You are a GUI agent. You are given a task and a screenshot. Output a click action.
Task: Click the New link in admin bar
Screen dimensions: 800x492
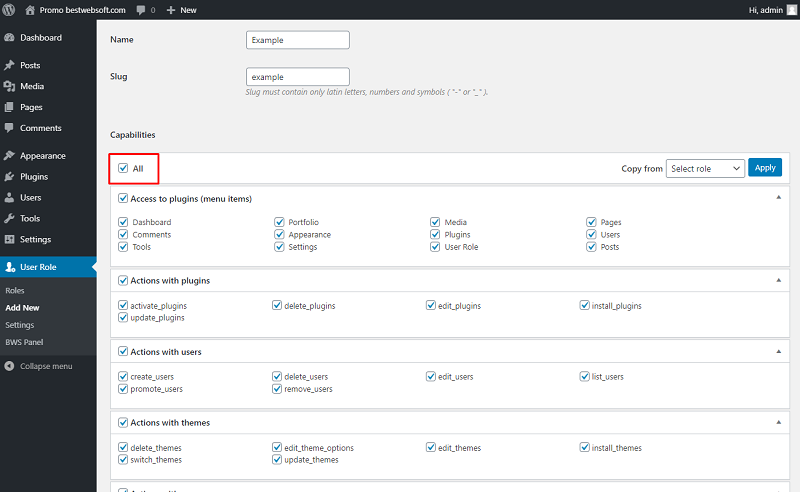188,10
